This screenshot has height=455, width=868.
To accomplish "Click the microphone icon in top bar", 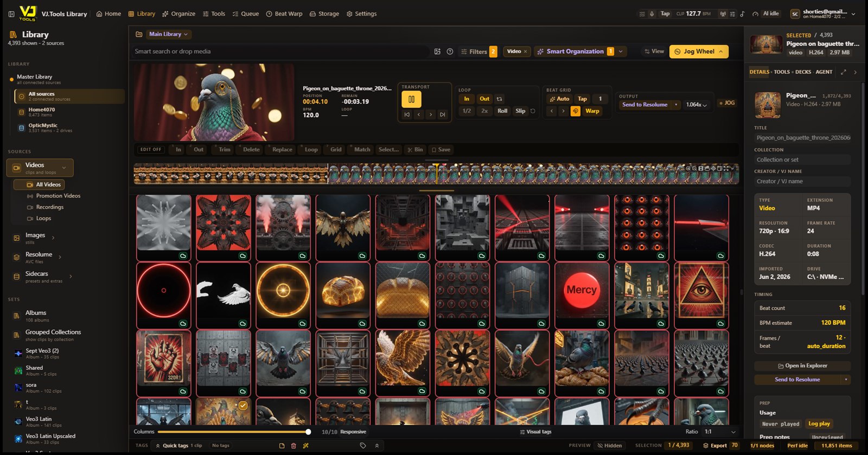I will [x=652, y=14].
